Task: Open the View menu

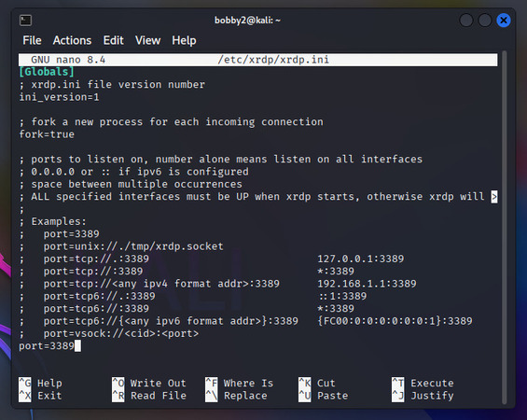Action: tap(147, 40)
